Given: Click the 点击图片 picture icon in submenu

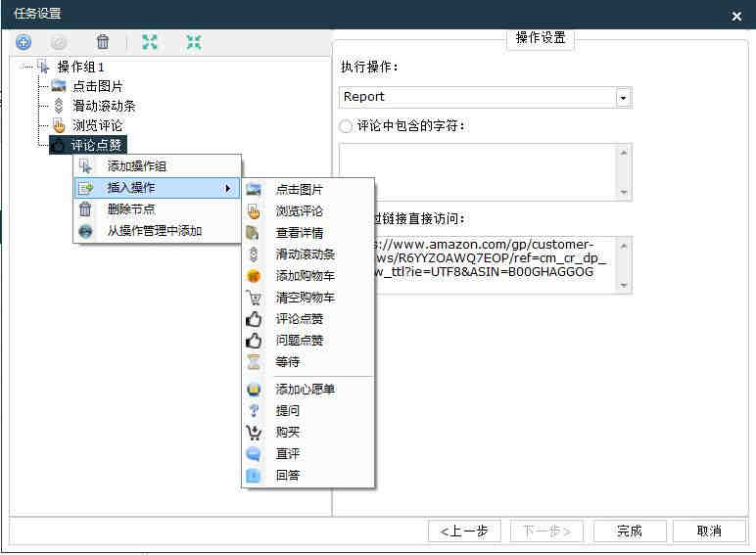Looking at the screenshot, I should (254, 190).
